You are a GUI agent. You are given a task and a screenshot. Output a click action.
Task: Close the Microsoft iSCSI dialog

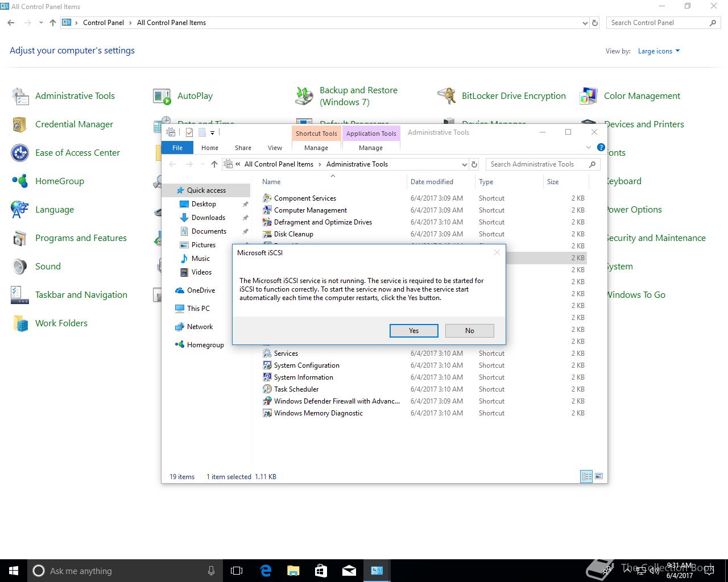click(497, 252)
